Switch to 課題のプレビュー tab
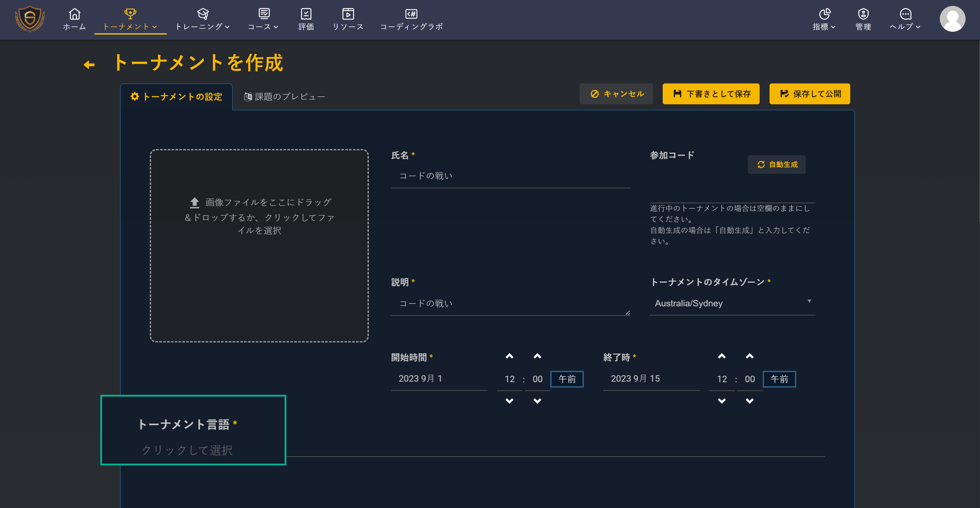 coord(284,97)
